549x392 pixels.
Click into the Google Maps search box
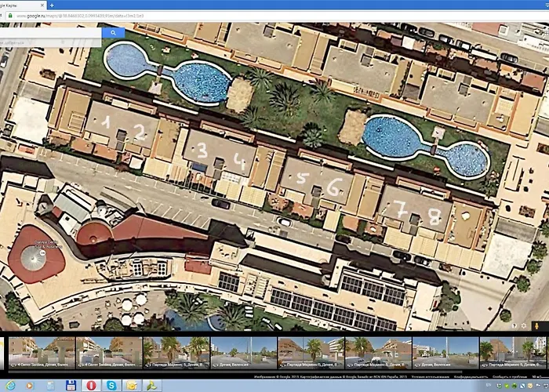[51, 33]
